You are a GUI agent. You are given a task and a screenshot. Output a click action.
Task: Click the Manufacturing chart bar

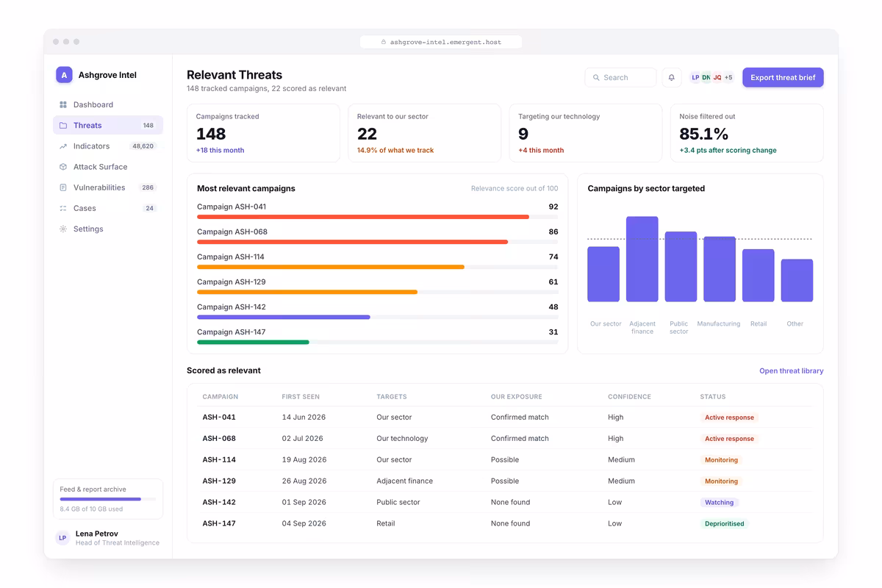click(x=720, y=269)
